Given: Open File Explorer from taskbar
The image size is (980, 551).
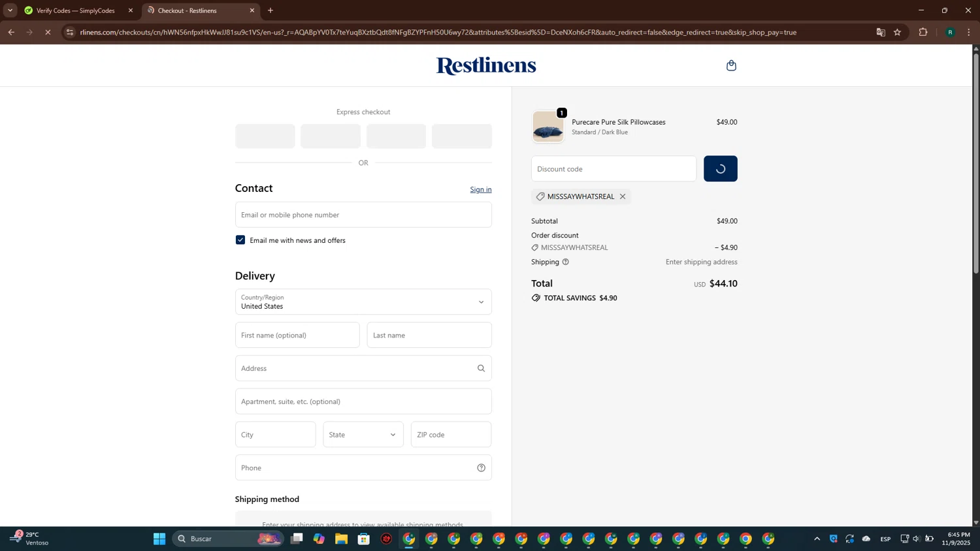Looking at the screenshot, I should [341, 539].
